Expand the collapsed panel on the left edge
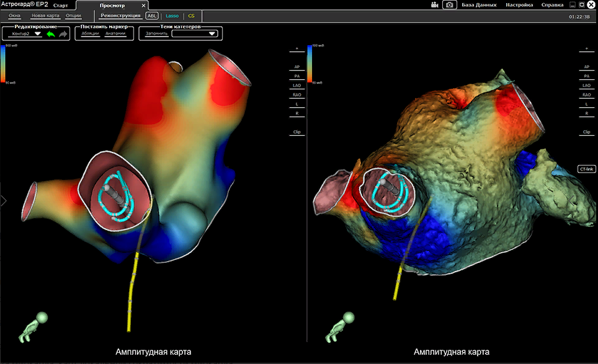The width and height of the screenshot is (598, 364). pos(2,200)
